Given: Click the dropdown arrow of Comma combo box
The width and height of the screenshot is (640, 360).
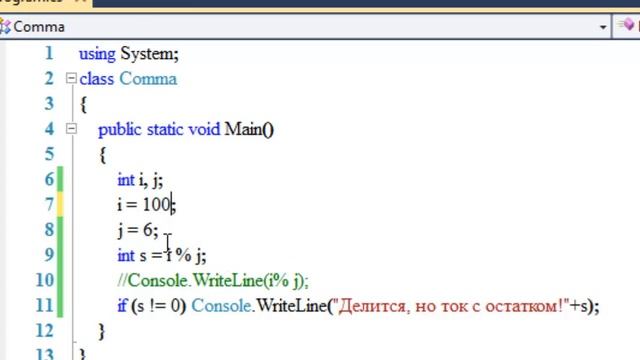Looking at the screenshot, I should pos(602,27).
